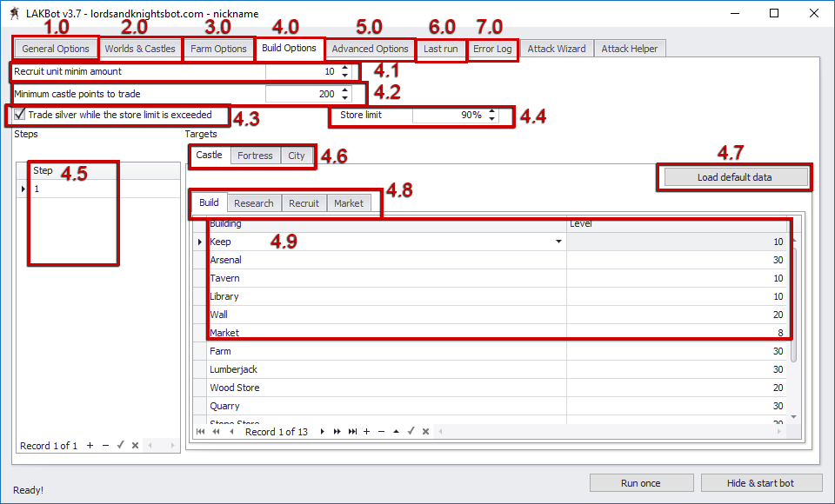Toggle Trade silver while store limit exceeded
This screenshot has height=504, width=835.
pos(20,115)
